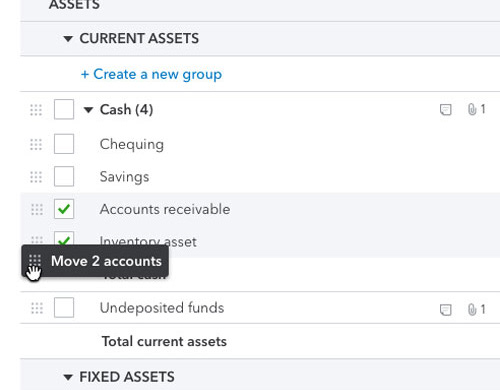Tick the Undeposited funds checkbox
Image resolution: width=500 pixels, height=390 pixels.
(64, 307)
